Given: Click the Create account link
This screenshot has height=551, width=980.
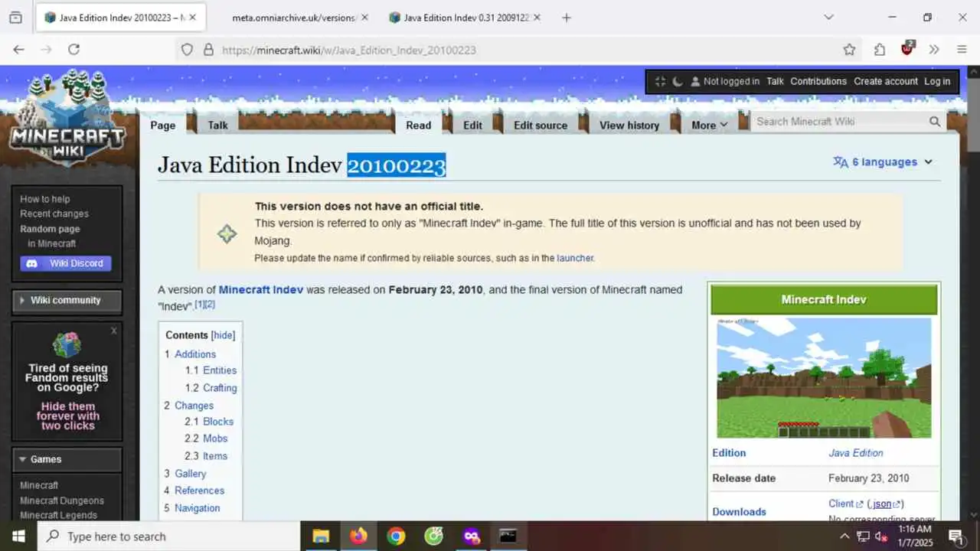Looking at the screenshot, I should coord(886,81).
